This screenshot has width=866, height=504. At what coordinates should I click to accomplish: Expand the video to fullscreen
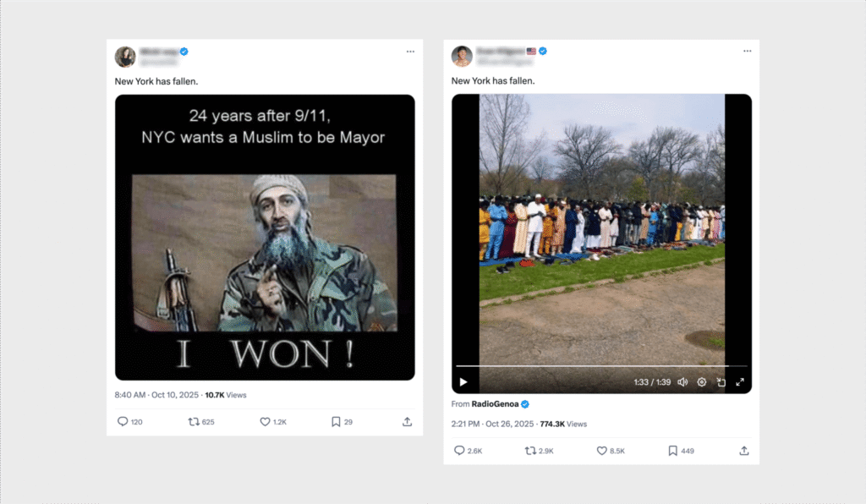(x=742, y=382)
